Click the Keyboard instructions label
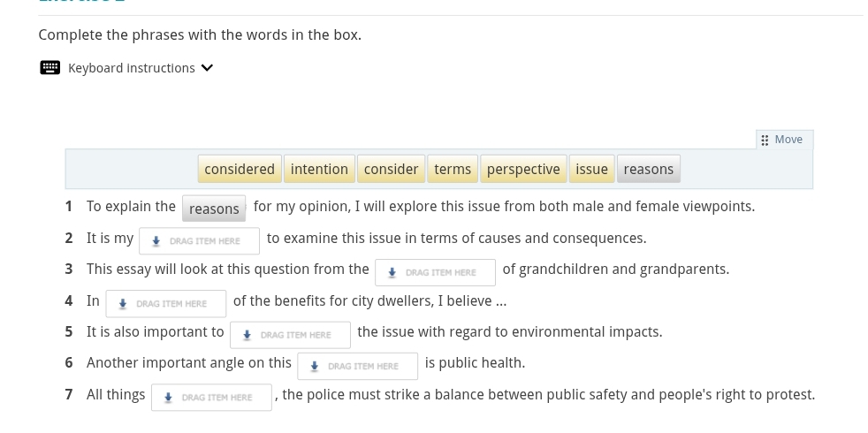This screenshot has width=868, height=433. [x=131, y=68]
